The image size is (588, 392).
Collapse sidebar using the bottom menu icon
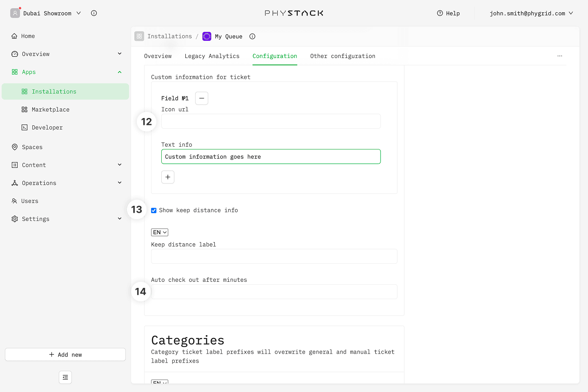click(65, 377)
